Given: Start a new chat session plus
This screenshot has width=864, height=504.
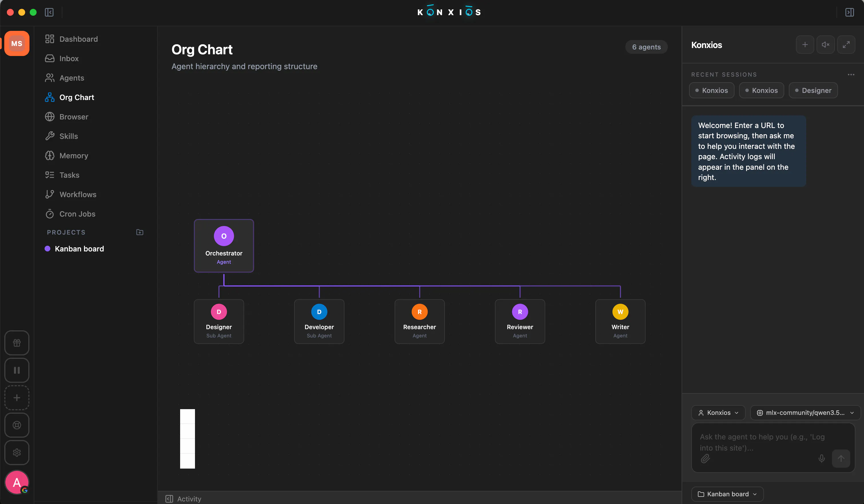Looking at the screenshot, I should [x=805, y=45].
